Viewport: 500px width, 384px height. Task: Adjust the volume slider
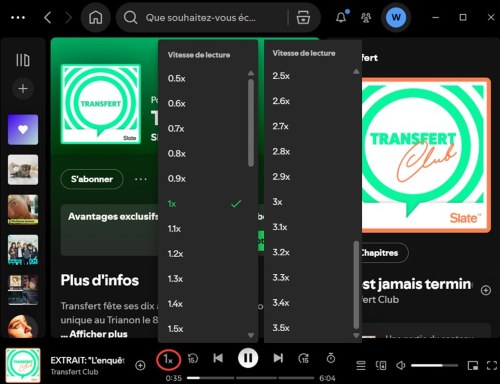[x=434, y=365]
